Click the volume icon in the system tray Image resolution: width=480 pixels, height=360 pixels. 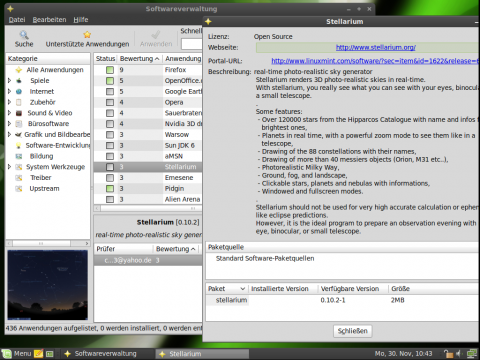(x=459, y=354)
